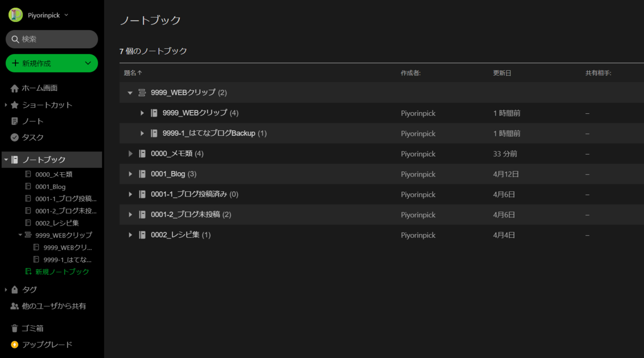The width and height of the screenshot is (644, 358).
Task: Sort notebooks by 題名 column header
Action: (133, 73)
